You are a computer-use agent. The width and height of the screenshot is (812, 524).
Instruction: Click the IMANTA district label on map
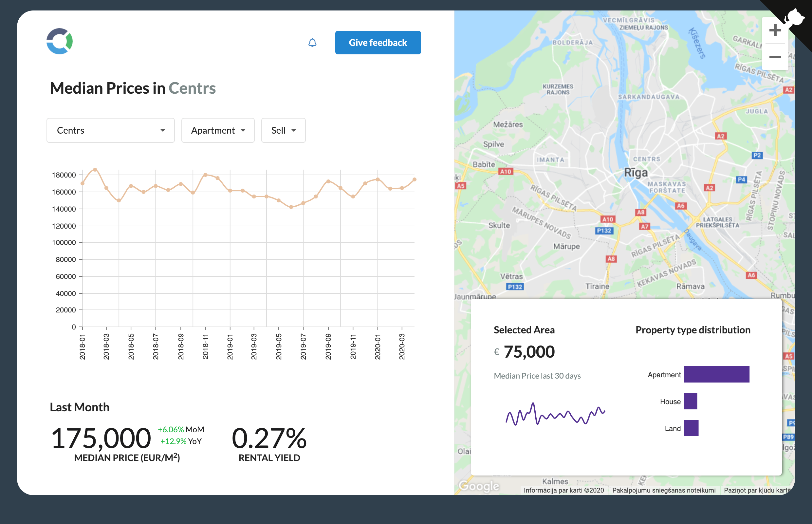550,159
